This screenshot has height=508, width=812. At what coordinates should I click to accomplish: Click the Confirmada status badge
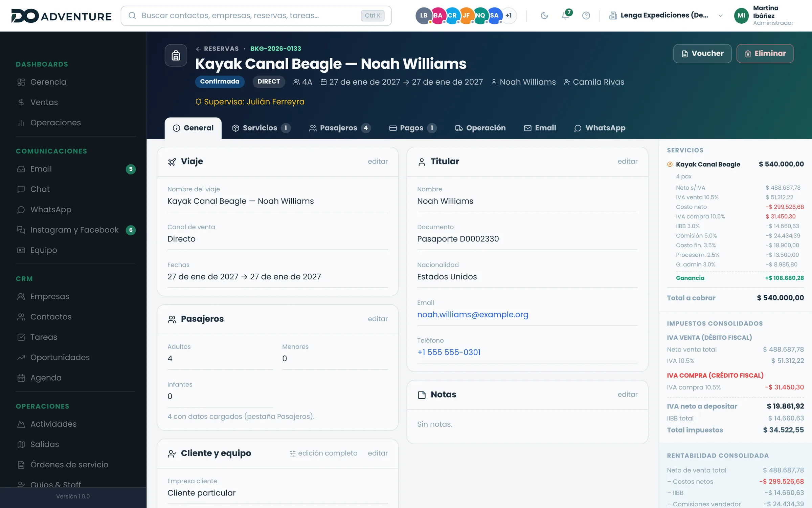point(220,82)
